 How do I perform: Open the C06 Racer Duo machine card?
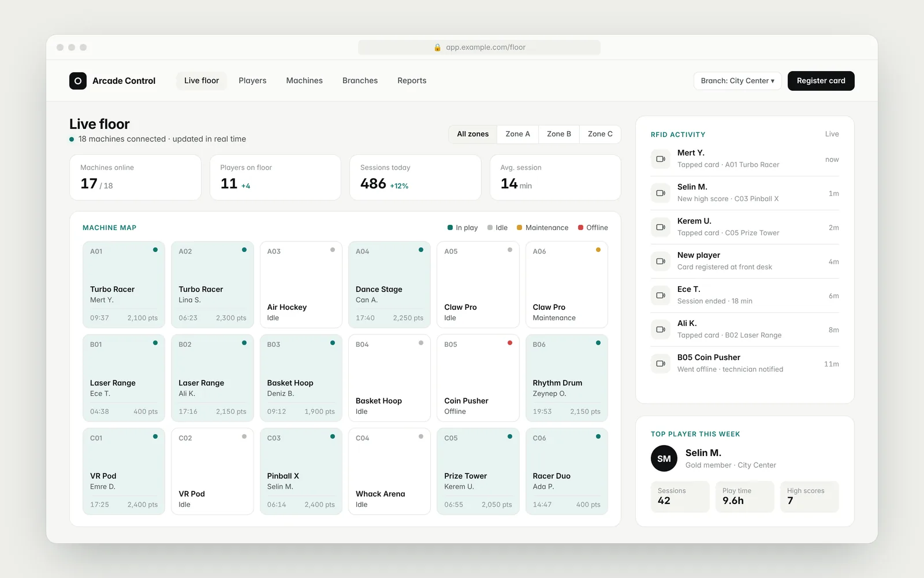coord(567,471)
